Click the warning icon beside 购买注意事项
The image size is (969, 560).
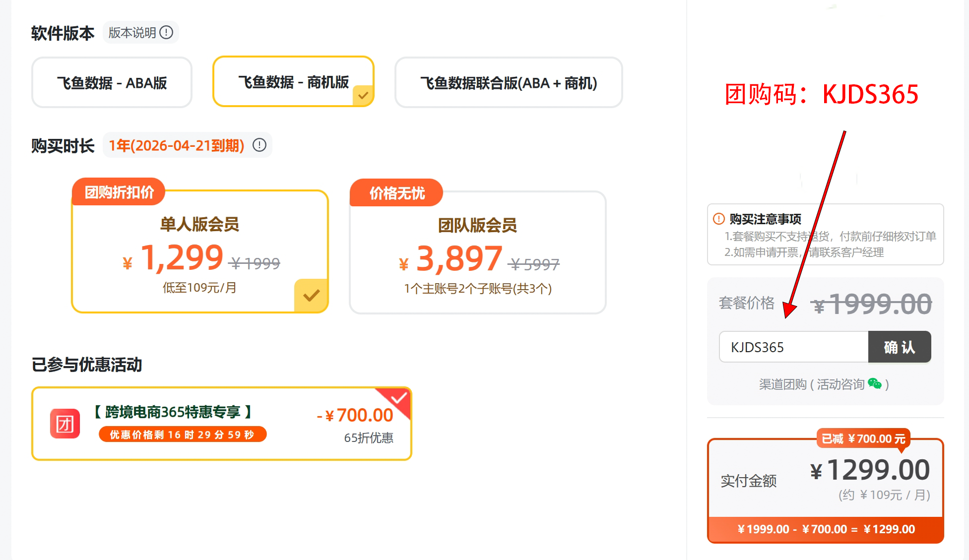pyautogui.click(x=718, y=219)
